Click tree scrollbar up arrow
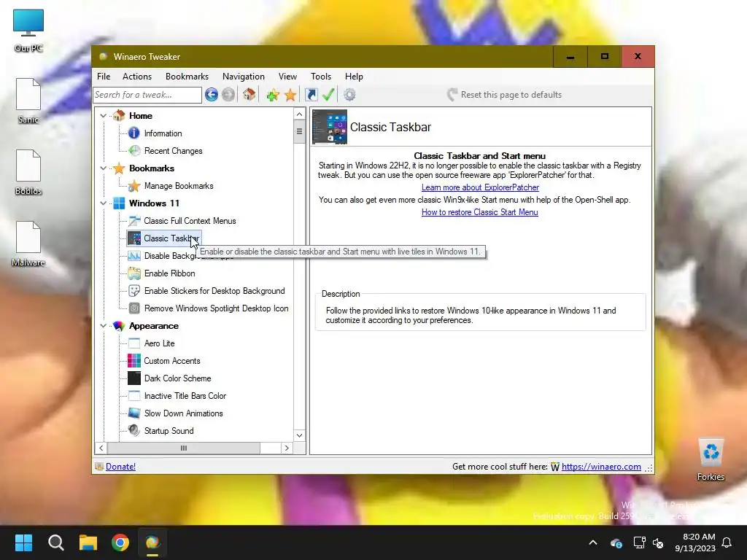The height and width of the screenshot is (560, 747). pyautogui.click(x=299, y=114)
